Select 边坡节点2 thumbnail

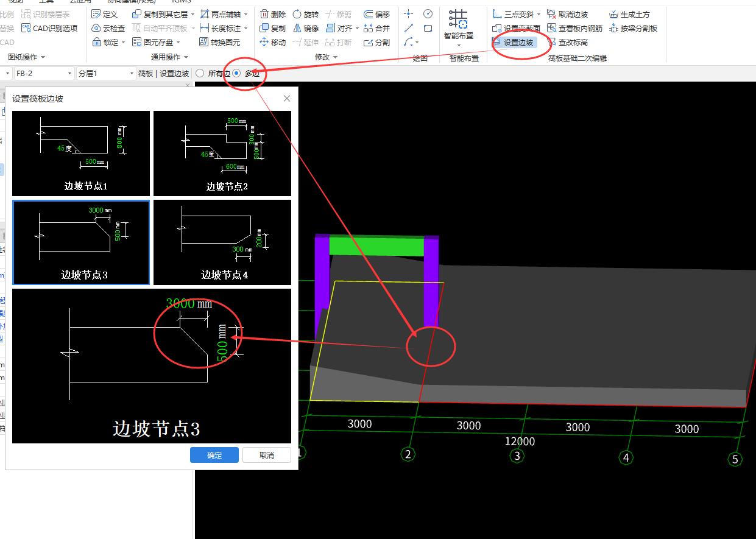click(222, 153)
